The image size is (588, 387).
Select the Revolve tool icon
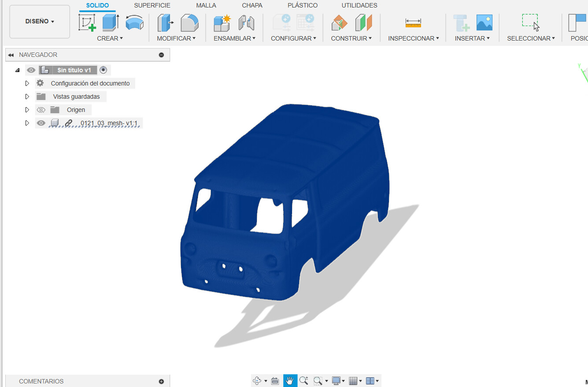tap(134, 22)
